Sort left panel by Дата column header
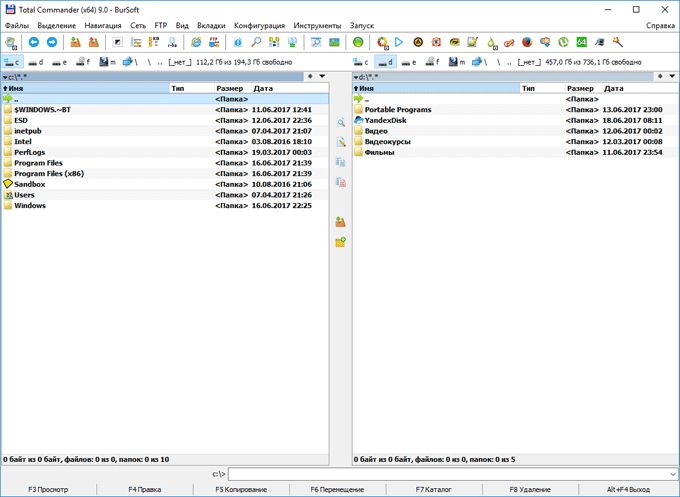 tap(290, 88)
